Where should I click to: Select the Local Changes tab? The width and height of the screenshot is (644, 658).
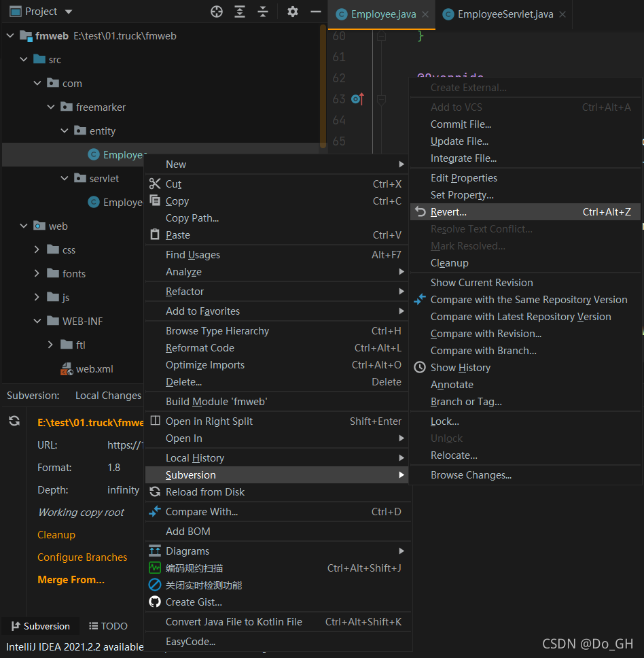pyautogui.click(x=108, y=396)
